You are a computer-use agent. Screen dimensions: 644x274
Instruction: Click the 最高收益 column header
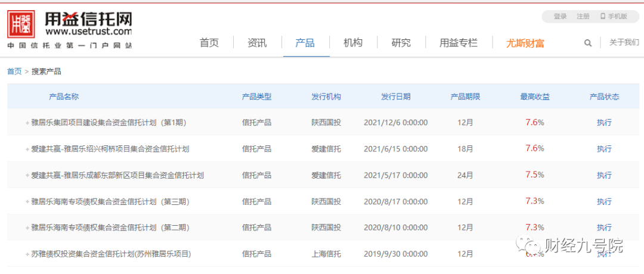click(x=535, y=97)
